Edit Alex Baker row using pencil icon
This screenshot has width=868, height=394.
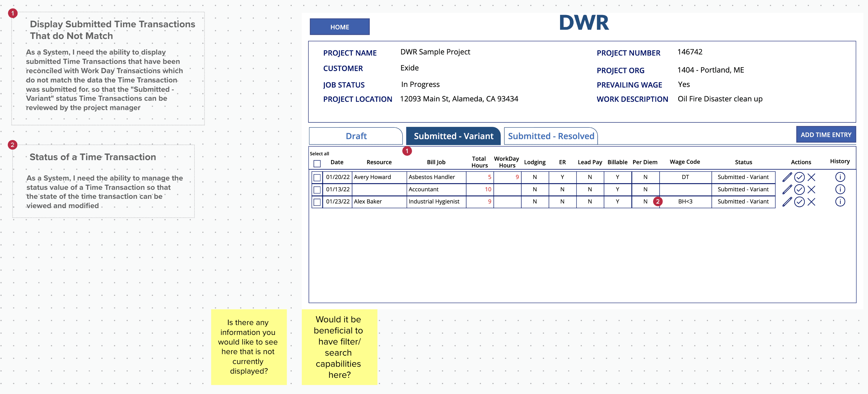pyautogui.click(x=787, y=202)
